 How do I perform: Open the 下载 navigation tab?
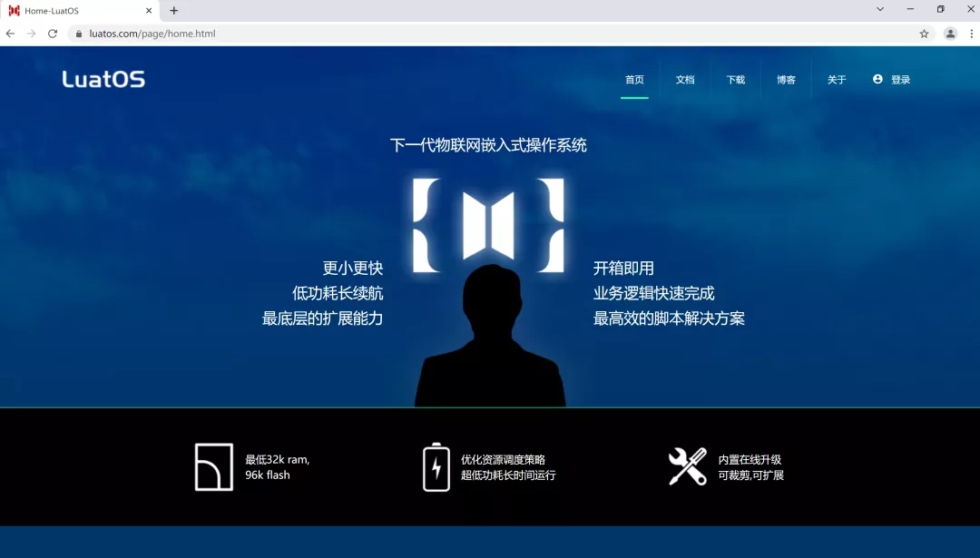tap(736, 79)
